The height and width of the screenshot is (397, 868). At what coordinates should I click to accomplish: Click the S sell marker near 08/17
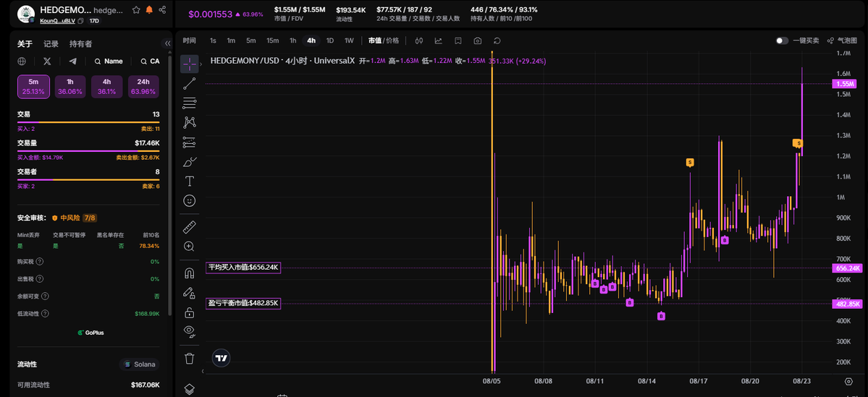pos(690,163)
